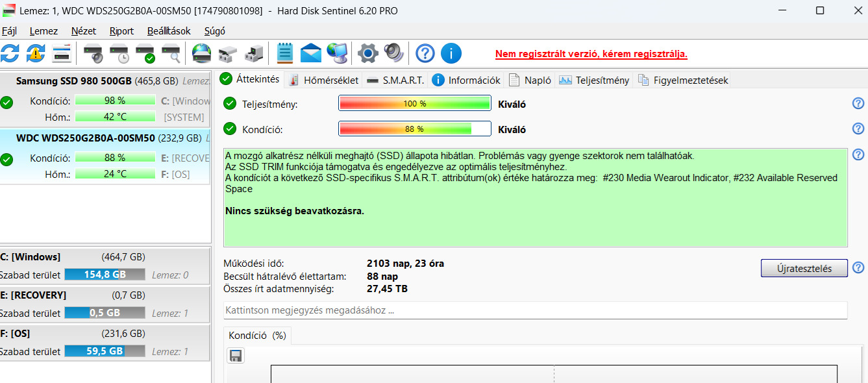868x383 pixels.
Task: Select the F: [OS] partition row
Action: (x=105, y=342)
